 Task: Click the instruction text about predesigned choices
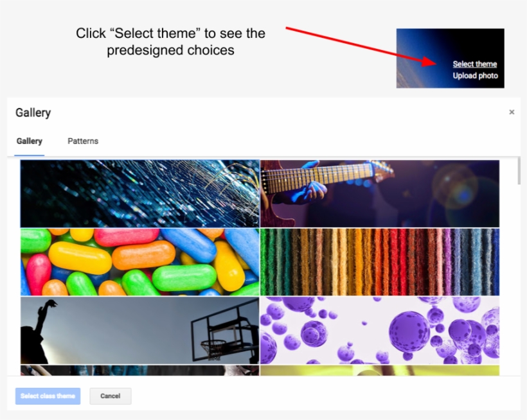tap(170, 42)
